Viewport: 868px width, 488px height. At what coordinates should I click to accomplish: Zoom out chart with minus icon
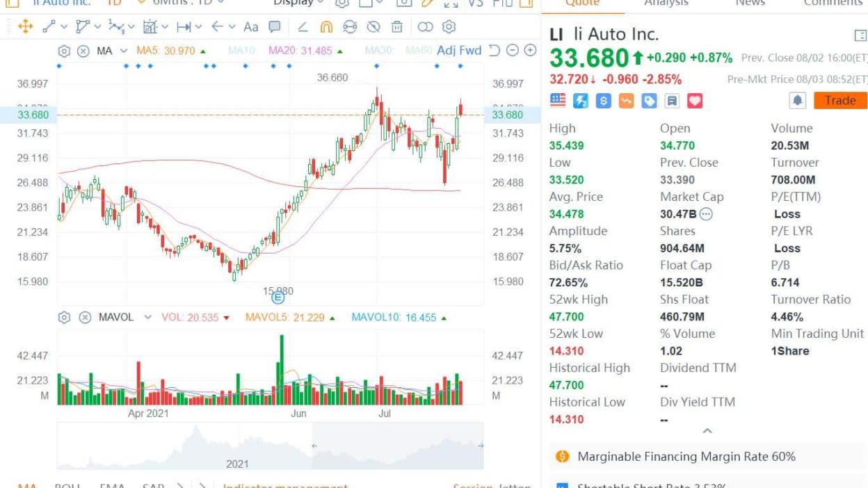tap(513, 50)
